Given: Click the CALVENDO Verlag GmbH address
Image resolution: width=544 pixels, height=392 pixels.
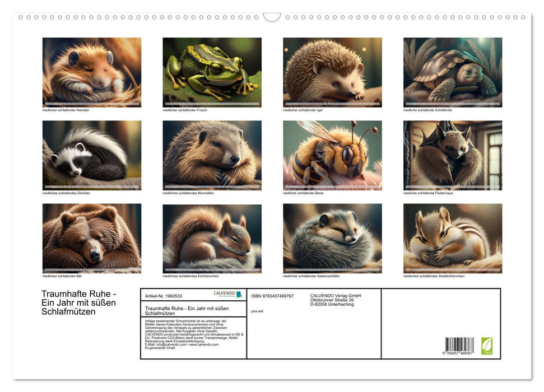Looking at the screenshot, I should pos(336,300).
